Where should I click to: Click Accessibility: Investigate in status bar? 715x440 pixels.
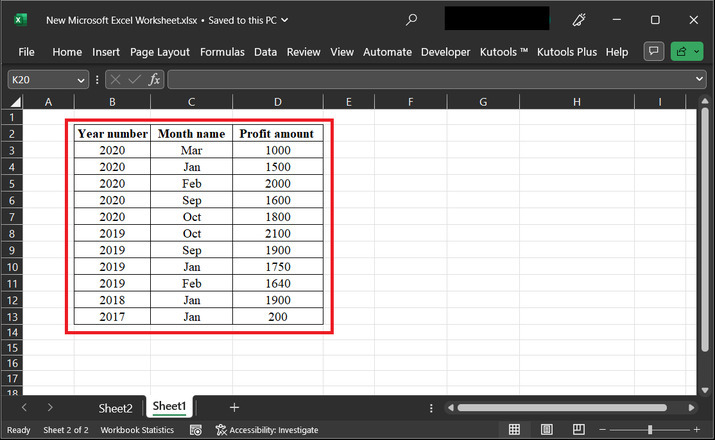point(267,430)
